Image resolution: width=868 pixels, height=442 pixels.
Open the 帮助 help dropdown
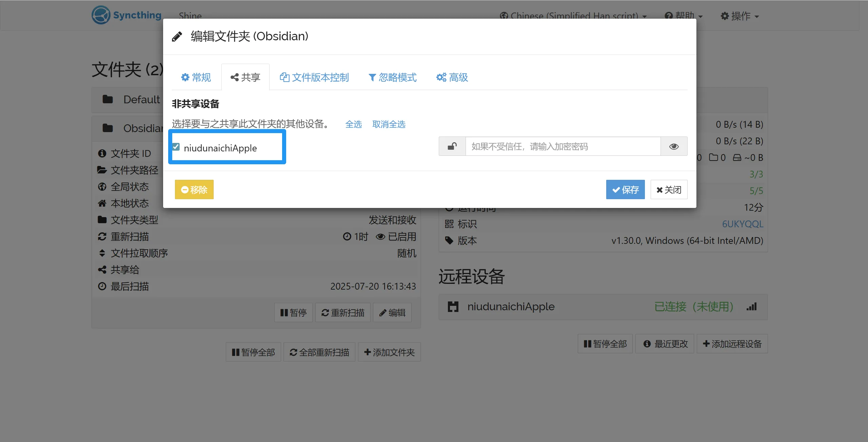pyautogui.click(x=684, y=16)
